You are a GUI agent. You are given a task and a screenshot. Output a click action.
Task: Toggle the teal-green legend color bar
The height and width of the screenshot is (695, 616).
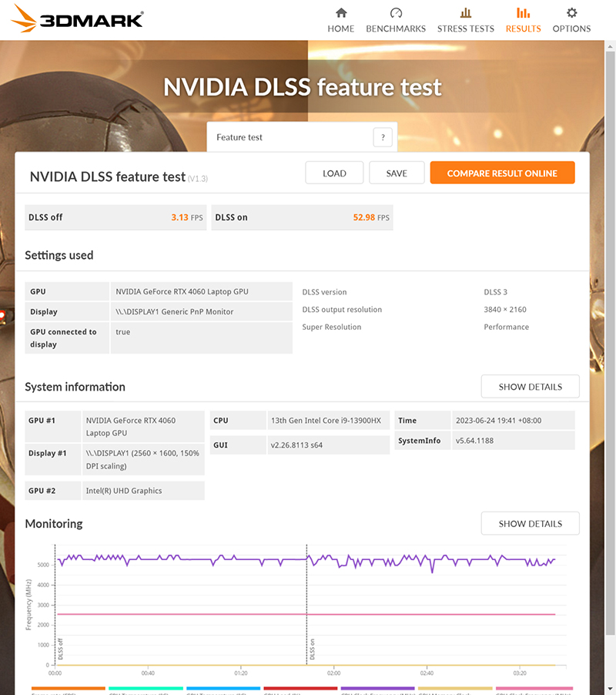pyautogui.click(x=146, y=688)
